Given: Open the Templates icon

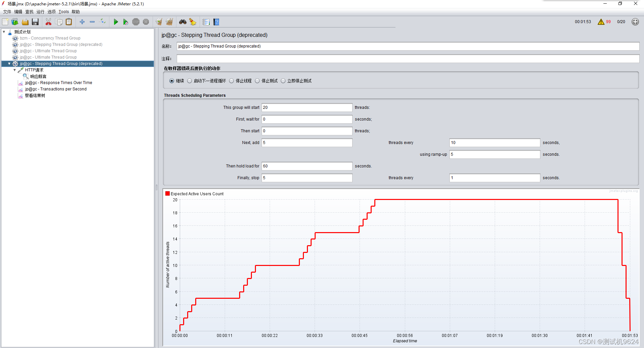Looking at the screenshot, I should point(15,22).
